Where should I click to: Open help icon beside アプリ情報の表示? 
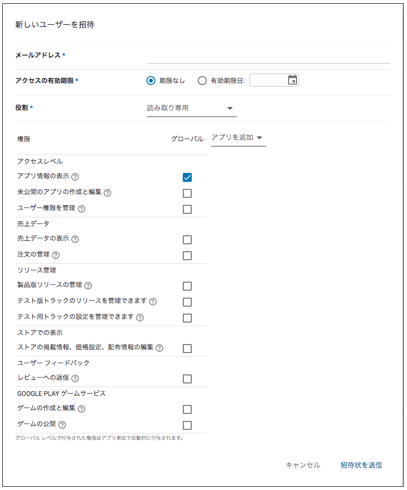(75, 177)
